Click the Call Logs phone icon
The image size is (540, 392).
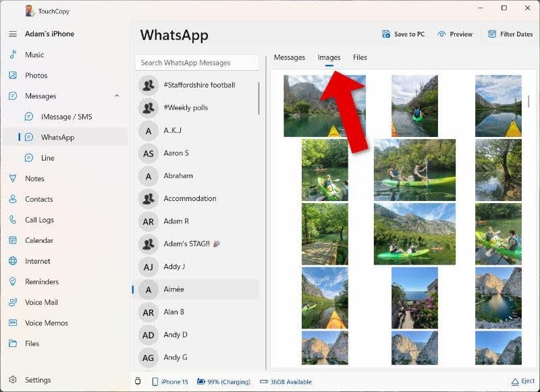point(13,219)
